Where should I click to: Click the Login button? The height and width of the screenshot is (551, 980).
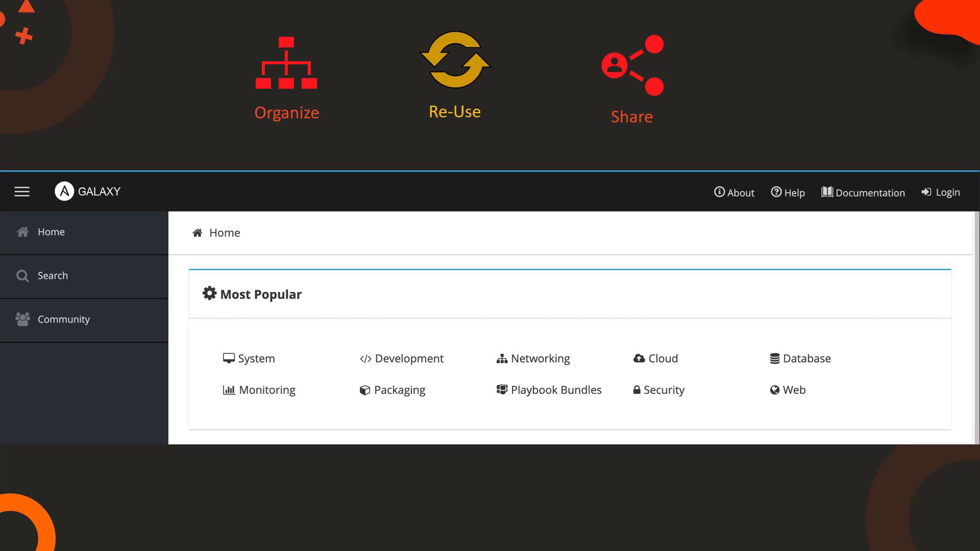coord(941,192)
